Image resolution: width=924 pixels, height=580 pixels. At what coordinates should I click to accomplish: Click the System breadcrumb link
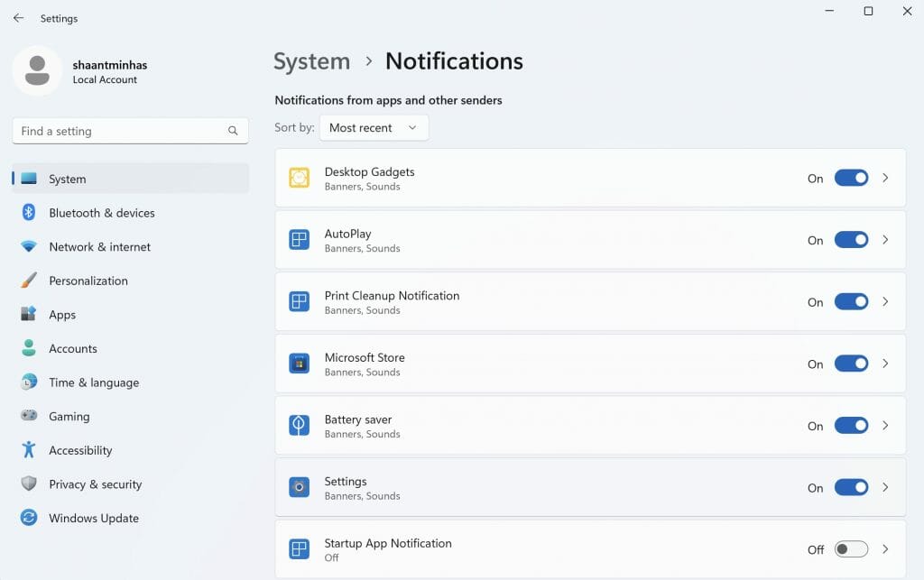point(311,61)
